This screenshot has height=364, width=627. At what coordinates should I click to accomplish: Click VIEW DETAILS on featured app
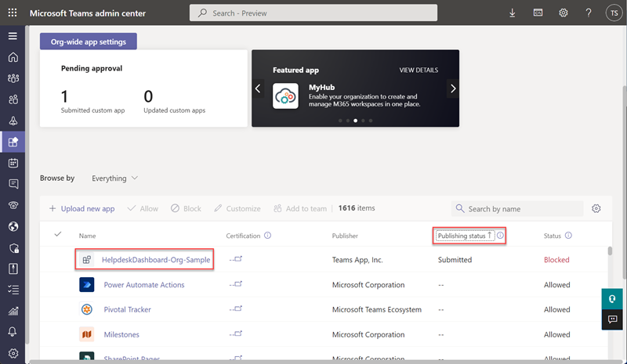pyautogui.click(x=419, y=70)
